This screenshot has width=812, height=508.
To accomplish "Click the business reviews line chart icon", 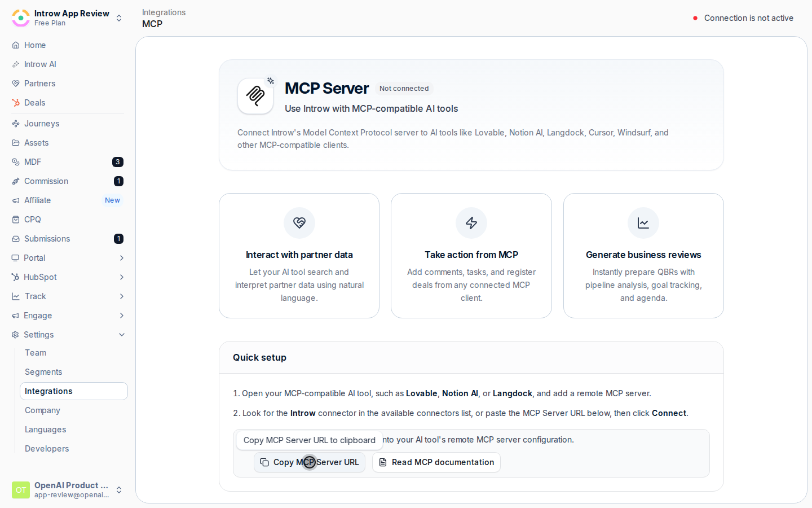I will point(643,223).
